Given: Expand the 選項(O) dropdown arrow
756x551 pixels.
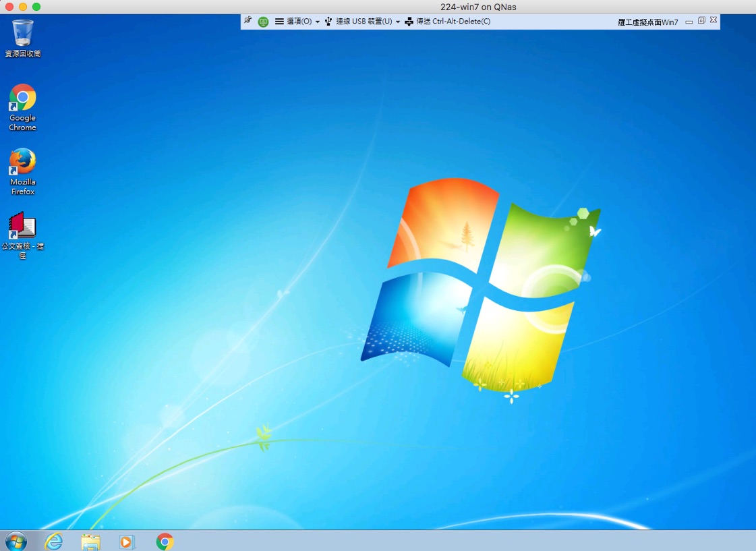Looking at the screenshot, I should [317, 22].
